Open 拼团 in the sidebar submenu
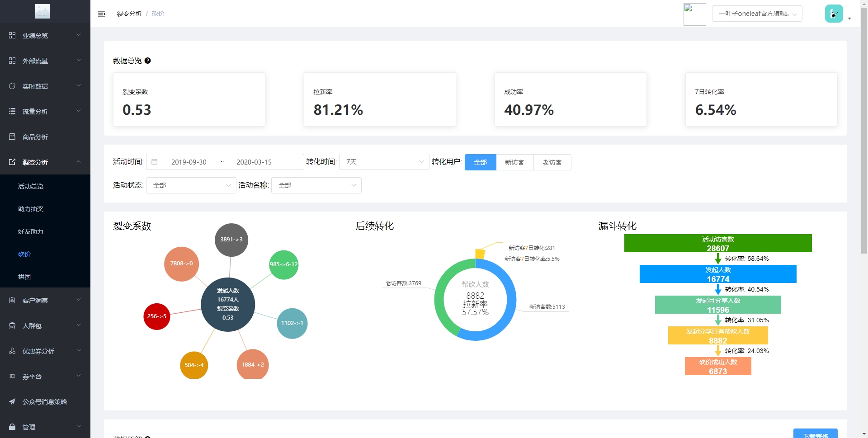This screenshot has height=438, width=868. click(x=24, y=277)
